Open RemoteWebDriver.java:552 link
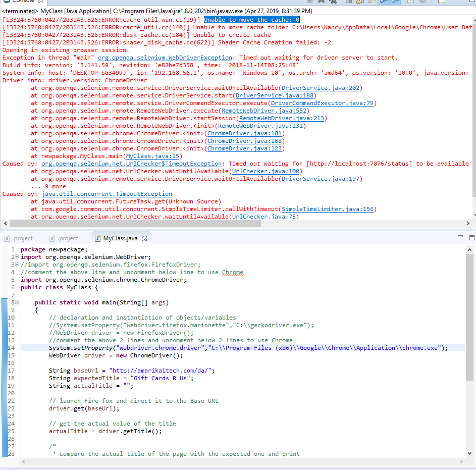Screen dimensions: 476x470 (x=264, y=111)
